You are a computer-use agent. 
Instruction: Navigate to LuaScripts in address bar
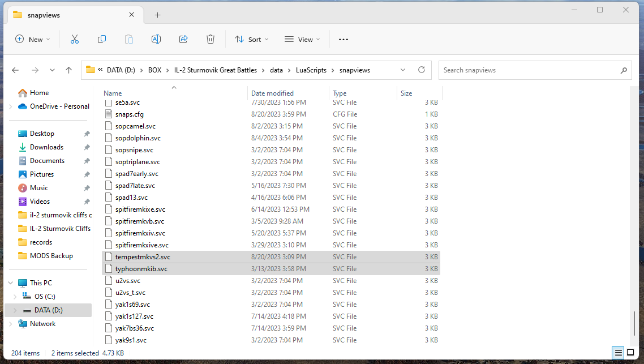311,70
